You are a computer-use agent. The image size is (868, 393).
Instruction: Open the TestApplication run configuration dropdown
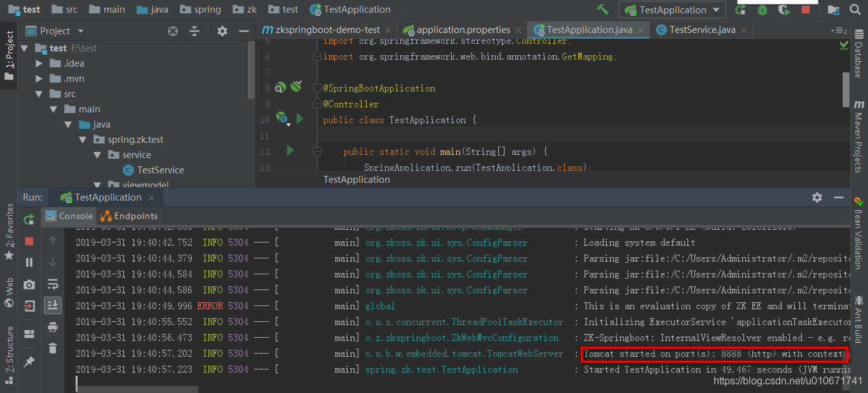tap(672, 10)
